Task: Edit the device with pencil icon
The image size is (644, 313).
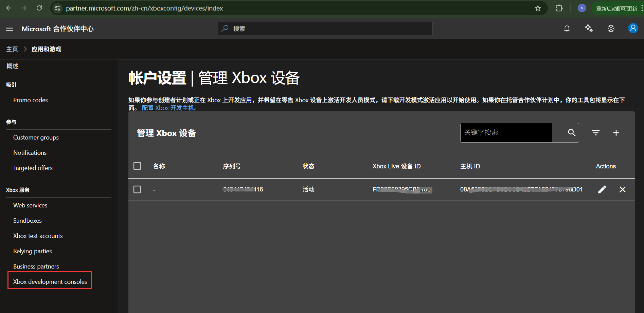Action: coord(602,189)
